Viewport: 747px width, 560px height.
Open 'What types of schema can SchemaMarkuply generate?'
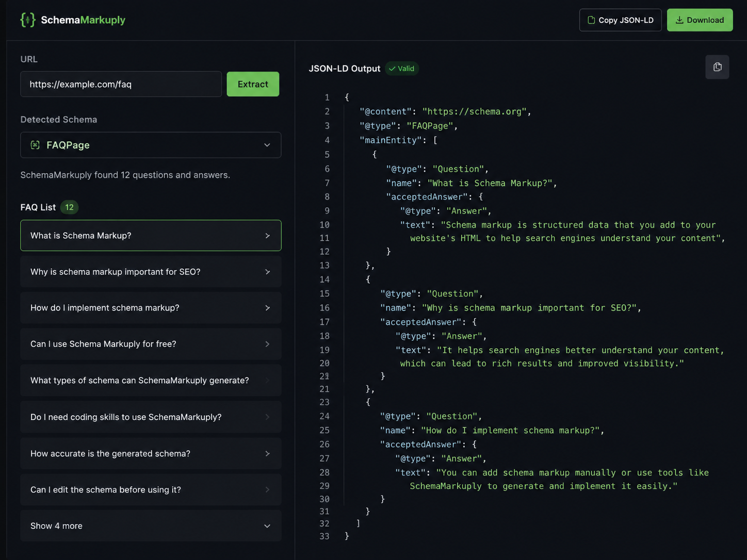pyautogui.click(x=151, y=381)
